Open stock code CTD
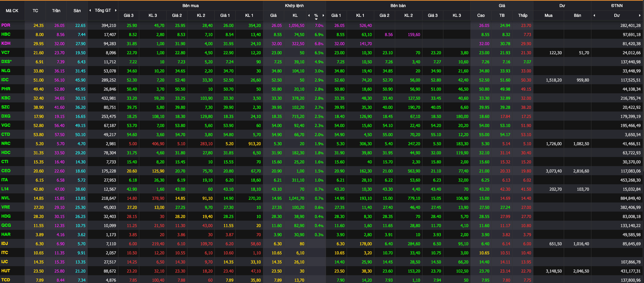The width and height of the screenshot is (644, 283). pos(6,134)
